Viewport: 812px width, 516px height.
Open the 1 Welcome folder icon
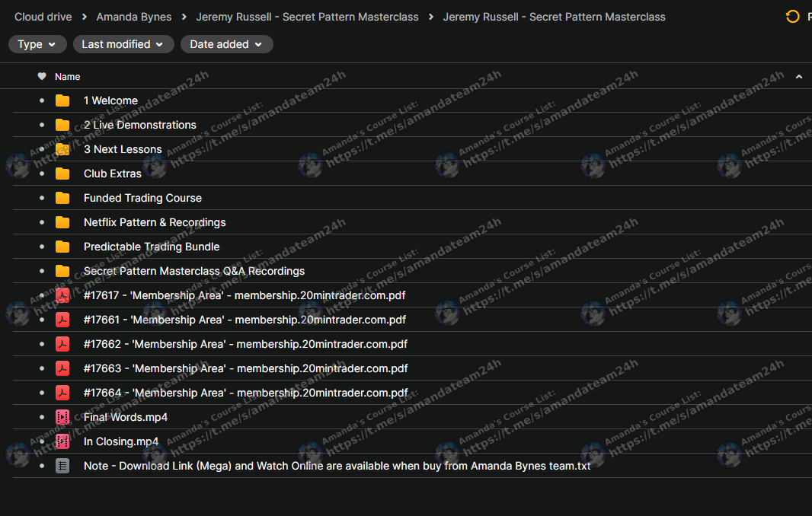tap(62, 100)
